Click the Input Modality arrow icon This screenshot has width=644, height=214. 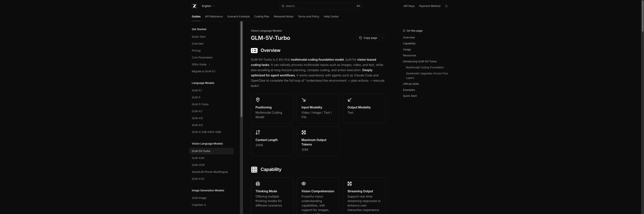(x=304, y=100)
